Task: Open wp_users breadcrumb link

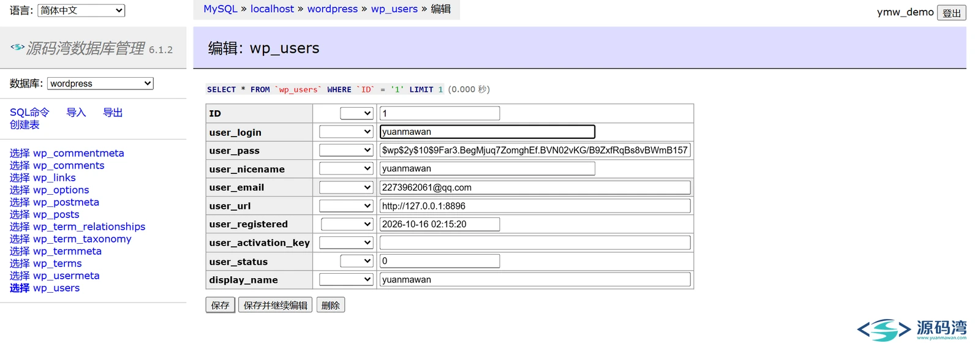Action: tap(394, 9)
